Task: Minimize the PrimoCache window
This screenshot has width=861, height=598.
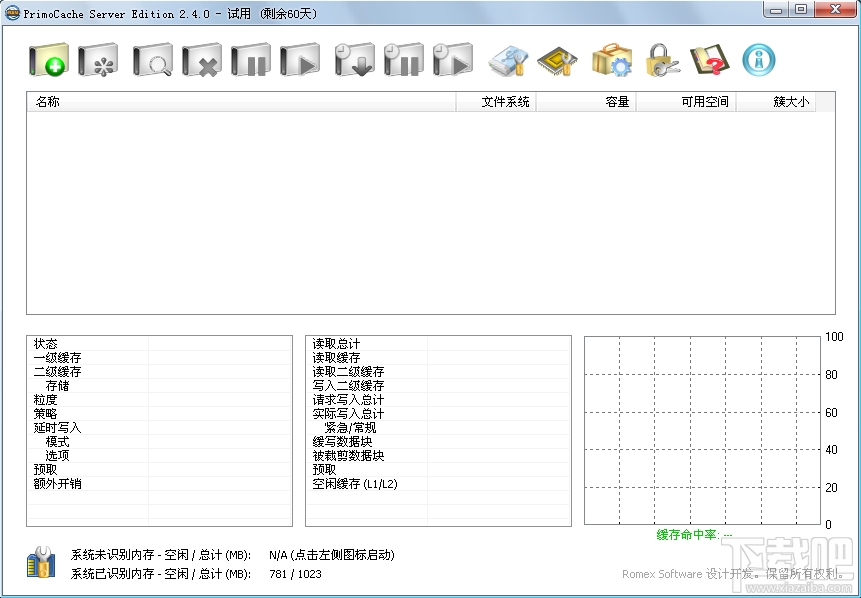Action: coord(776,9)
